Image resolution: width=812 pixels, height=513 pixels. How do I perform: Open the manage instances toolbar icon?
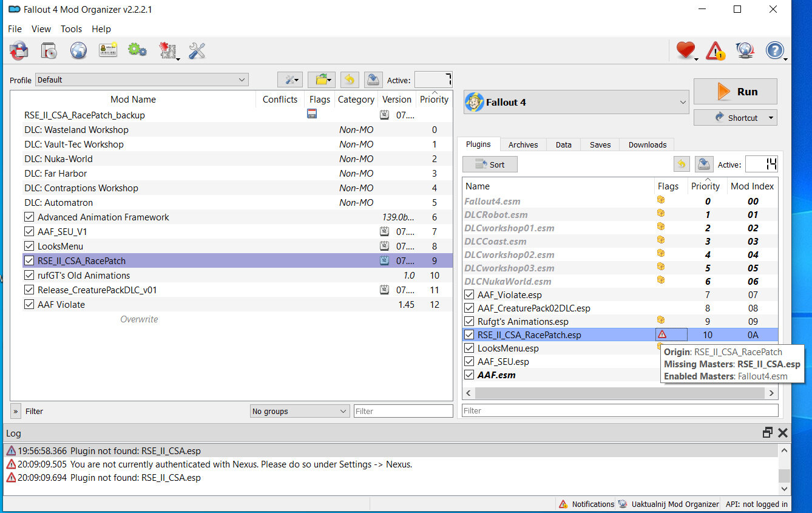pos(19,50)
